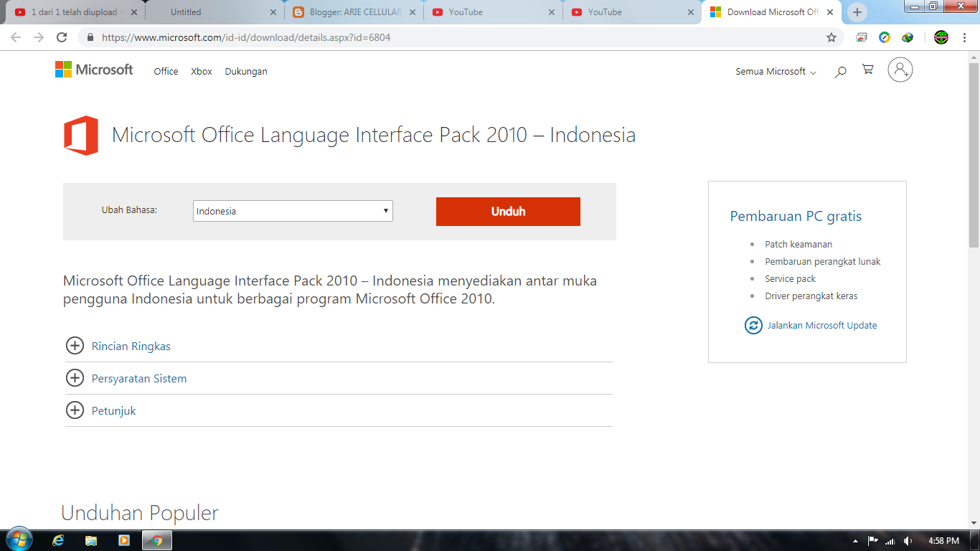Switch to the Blogger ARIE CELLULAR tab
Viewport: 980px width, 551px height.
[354, 12]
